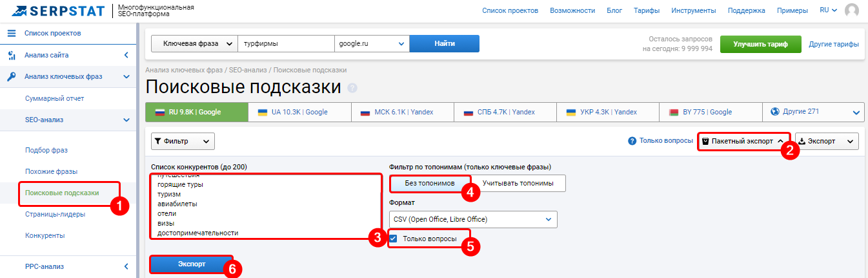Open the Блог menu item

tap(614, 10)
